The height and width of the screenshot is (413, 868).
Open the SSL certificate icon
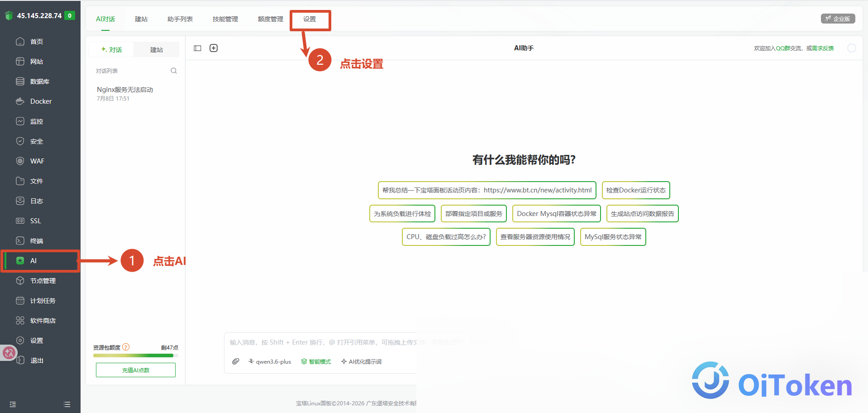(20, 221)
